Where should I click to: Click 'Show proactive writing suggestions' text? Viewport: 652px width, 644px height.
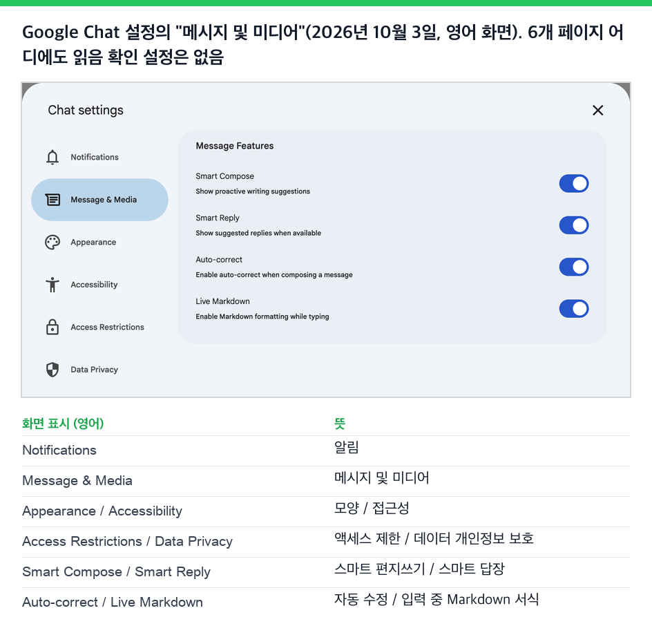[253, 191]
